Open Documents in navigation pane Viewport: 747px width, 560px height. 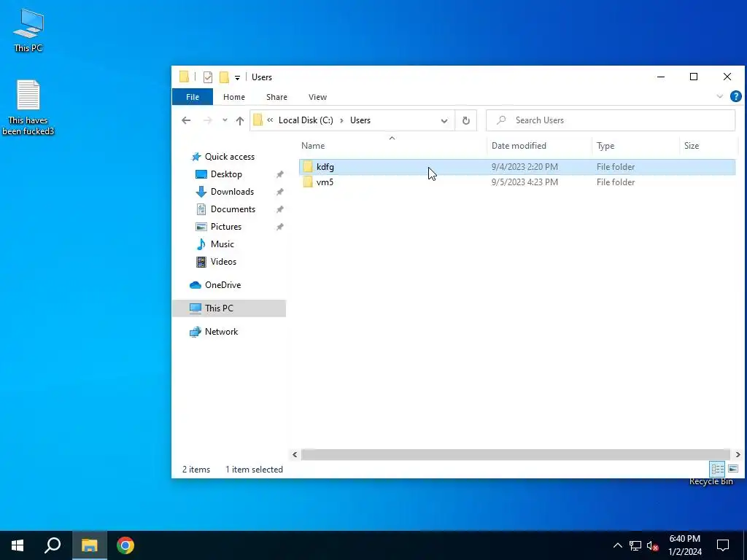pos(233,209)
